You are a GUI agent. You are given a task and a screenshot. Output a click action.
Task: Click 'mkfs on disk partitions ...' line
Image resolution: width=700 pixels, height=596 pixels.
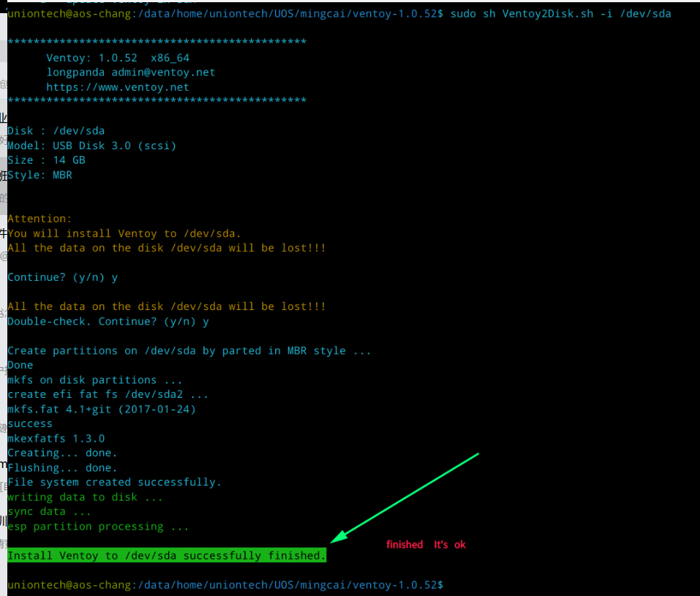[x=95, y=380]
